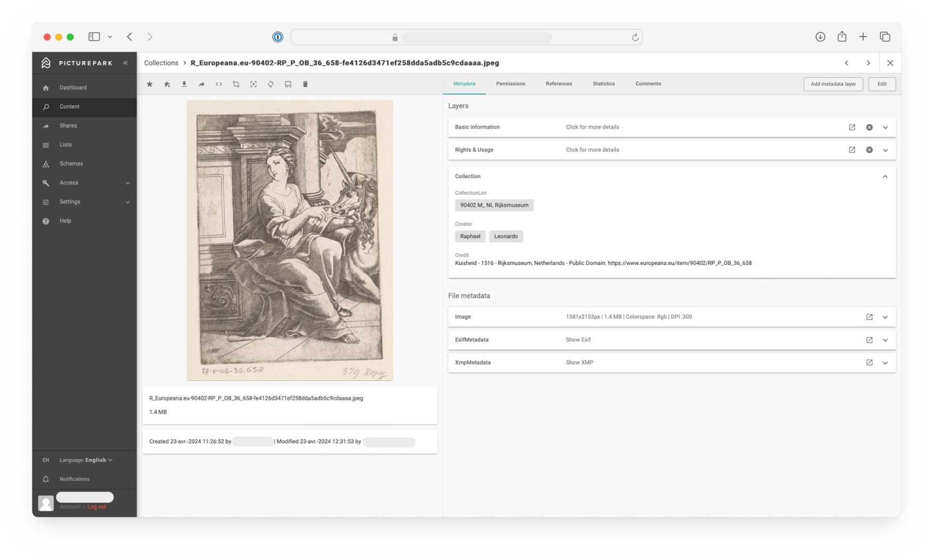Expand the Image file metadata row
Viewport: 934px width, 560px height.
pyautogui.click(x=885, y=317)
